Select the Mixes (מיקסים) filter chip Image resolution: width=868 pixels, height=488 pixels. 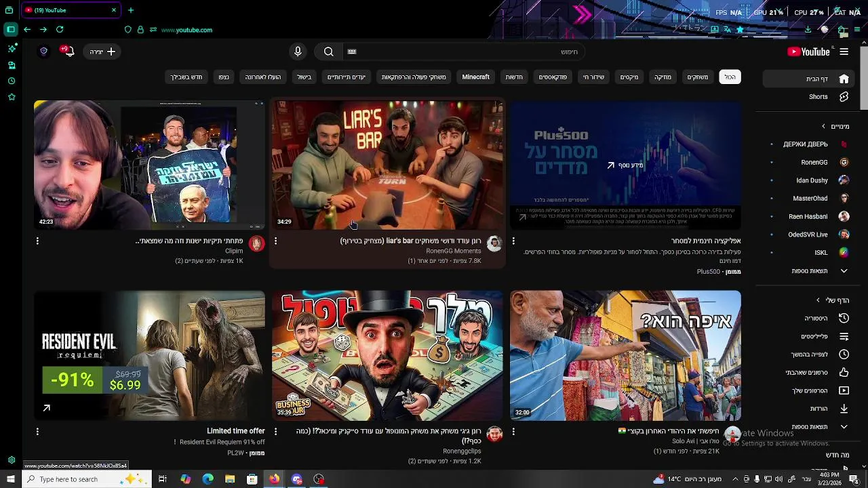coord(629,77)
